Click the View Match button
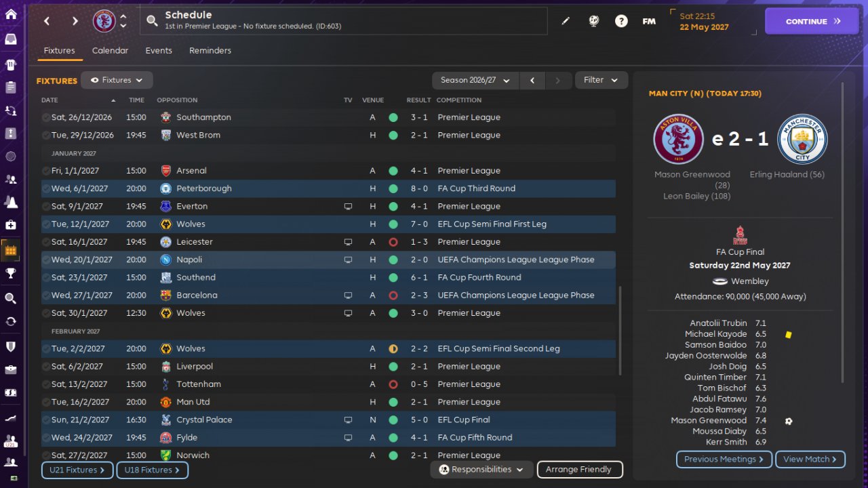Viewport: 868px width, 488px height. point(810,459)
